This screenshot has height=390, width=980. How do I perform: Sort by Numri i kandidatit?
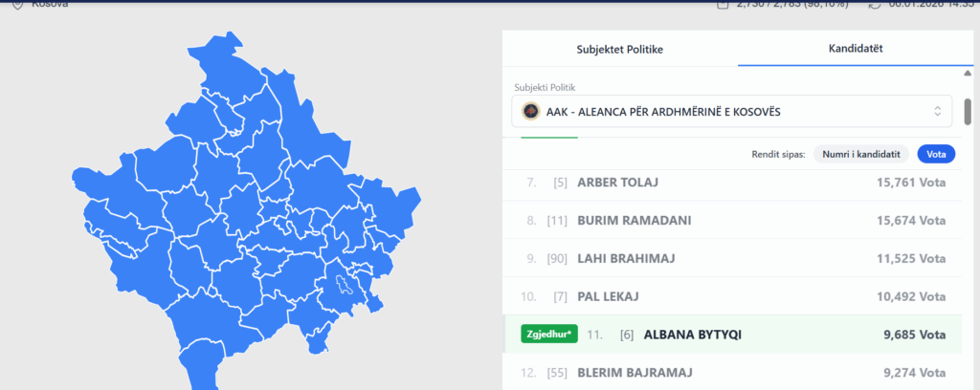tap(860, 154)
